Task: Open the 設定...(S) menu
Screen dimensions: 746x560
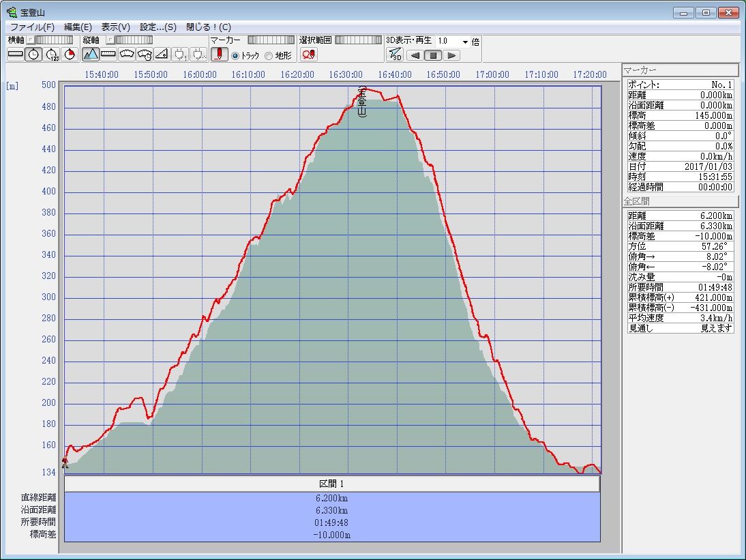Action: point(158,27)
